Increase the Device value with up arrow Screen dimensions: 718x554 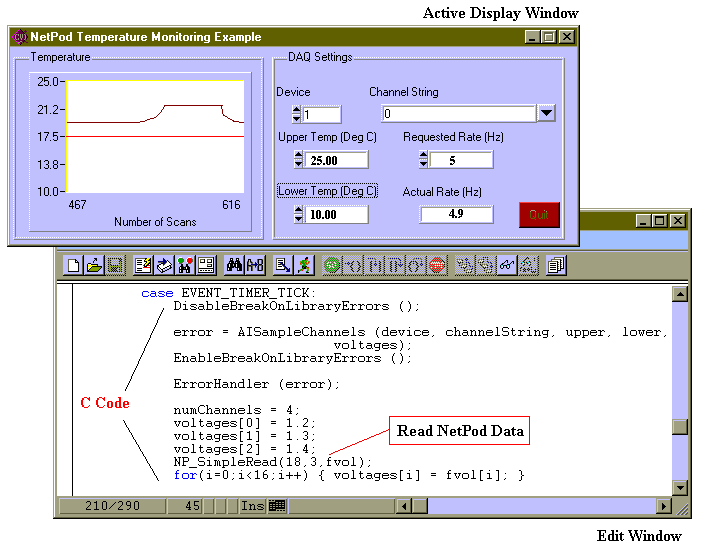[x=296, y=110]
